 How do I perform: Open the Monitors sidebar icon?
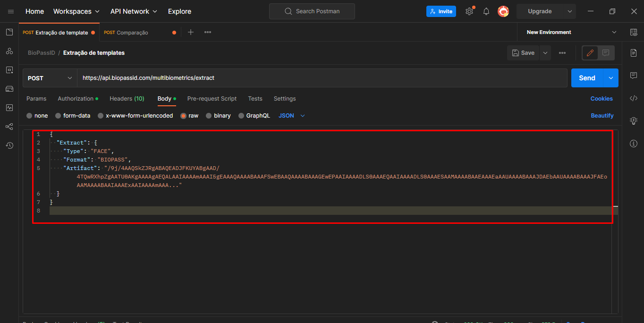(x=9, y=108)
